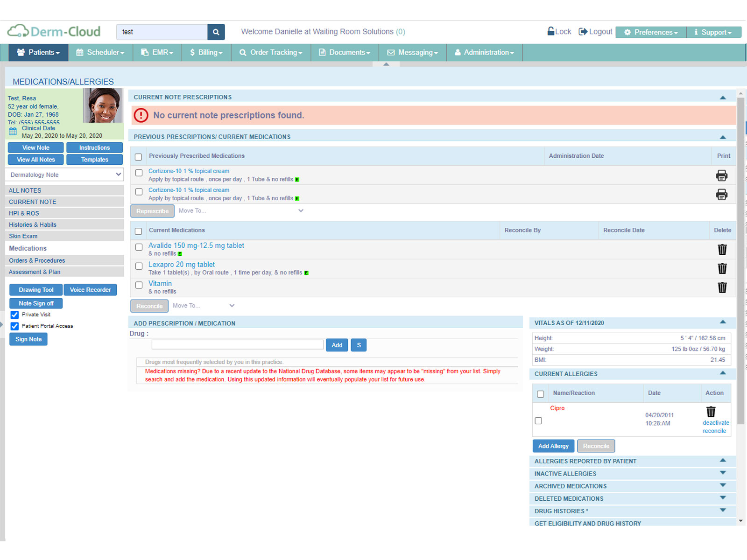Open the Messaging menu
This screenshot has width=747, height=560.
point(413,52)
